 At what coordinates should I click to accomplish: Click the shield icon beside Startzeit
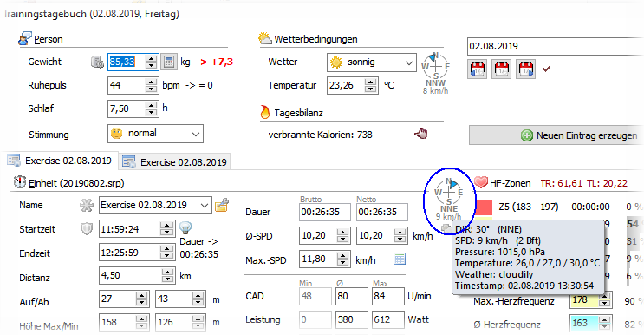87,229
